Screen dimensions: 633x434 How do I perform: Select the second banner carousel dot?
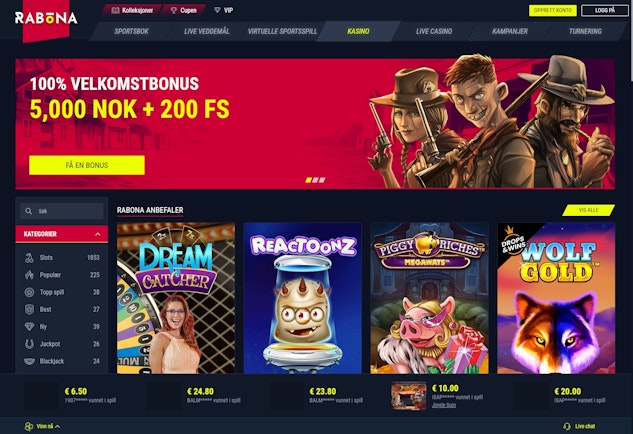coord(315,180)
